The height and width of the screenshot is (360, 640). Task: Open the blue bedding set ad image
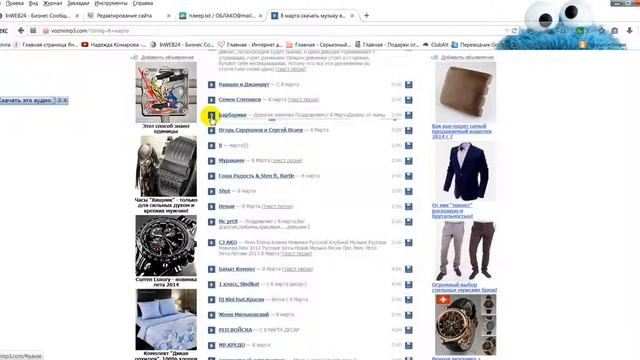click(166, 320)
